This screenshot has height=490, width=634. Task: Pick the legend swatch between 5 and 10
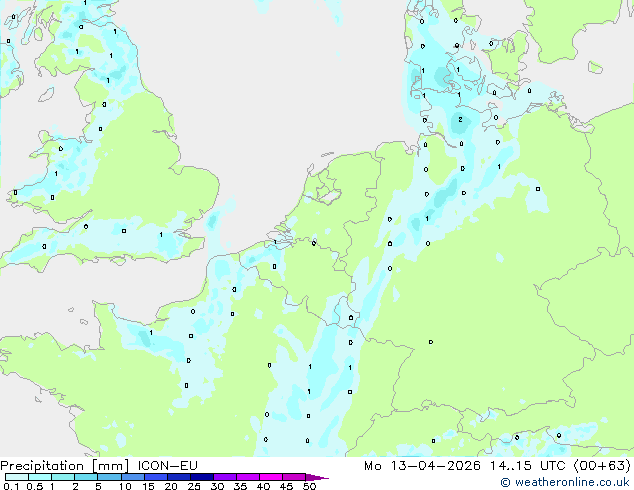[x=110, y=477]
